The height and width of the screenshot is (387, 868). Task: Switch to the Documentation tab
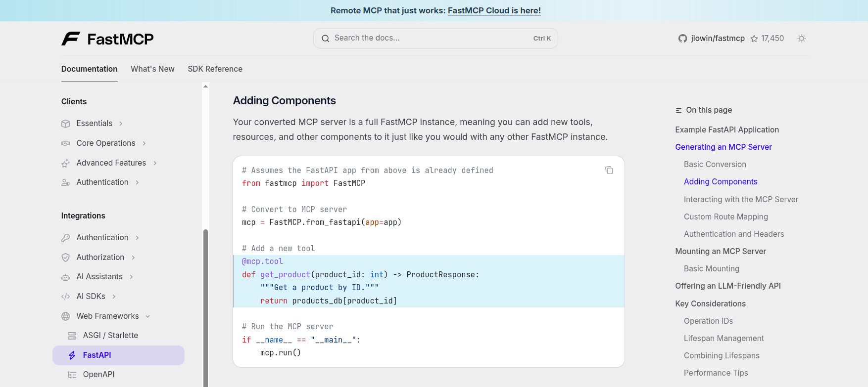[x=90, y=69]
